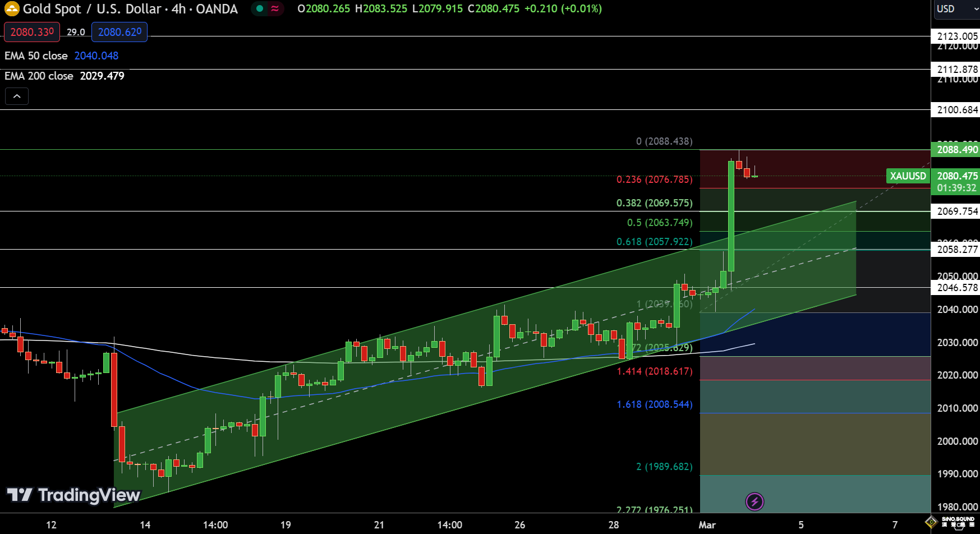This screenshot has height=534, width=980.
Task: Select the EMA 200 close indicator legend
Action: click(39, 76)
